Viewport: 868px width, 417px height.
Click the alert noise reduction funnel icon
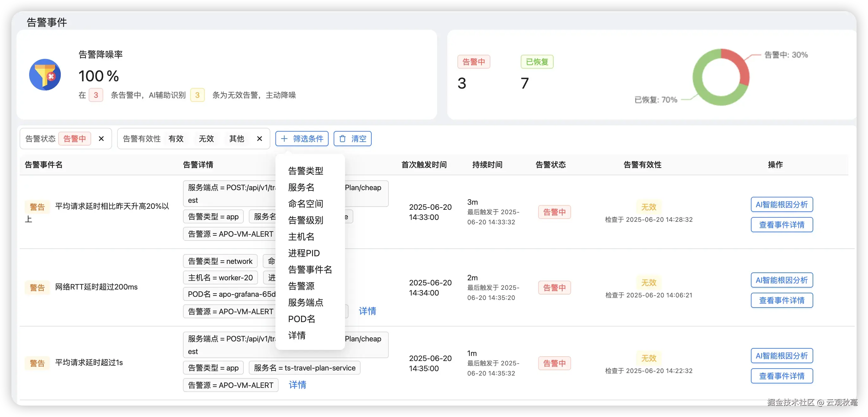[45, 75]
